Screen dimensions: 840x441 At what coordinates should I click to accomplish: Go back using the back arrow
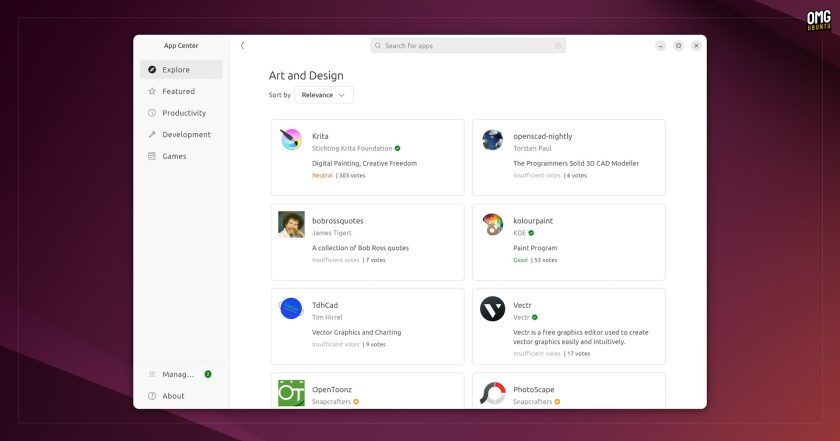click(242, 46)
